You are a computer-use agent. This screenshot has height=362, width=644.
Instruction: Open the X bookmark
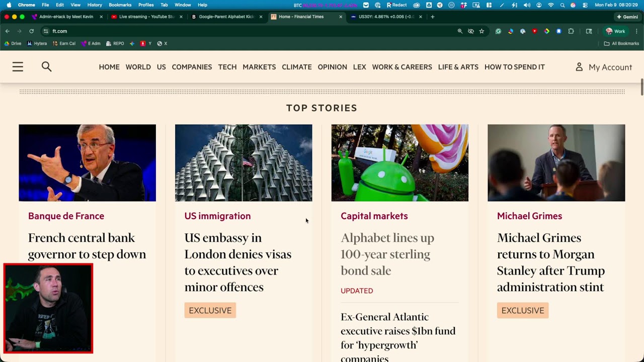coord(162,44)
